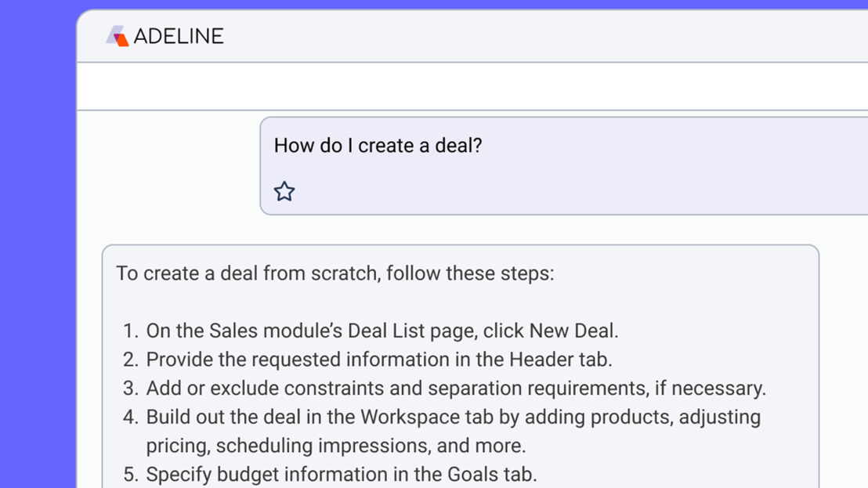Click step 3 about constraints and separation requirements
The height and width of the screenshot is (488, 868).
pos(456,388)
